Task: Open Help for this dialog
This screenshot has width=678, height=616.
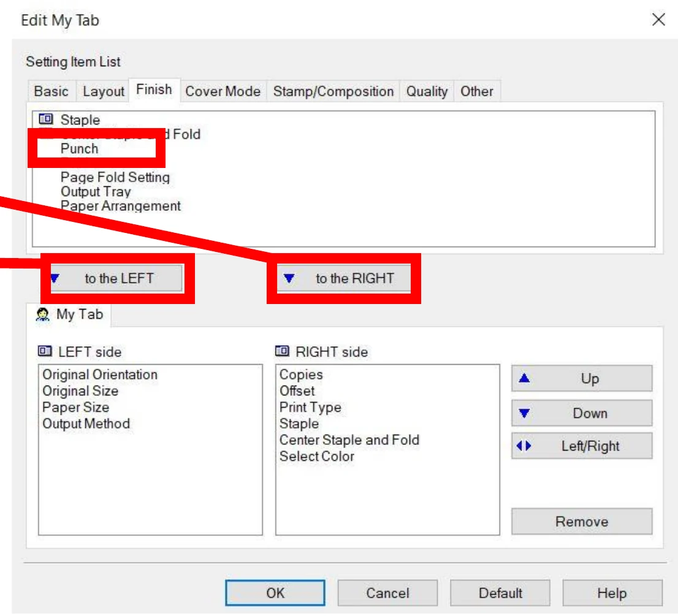Action: tap(612, 593)
